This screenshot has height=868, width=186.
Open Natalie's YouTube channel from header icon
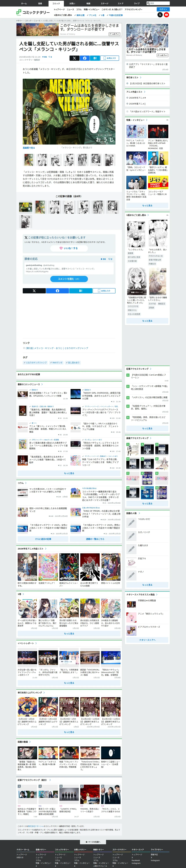pos(166,15)
